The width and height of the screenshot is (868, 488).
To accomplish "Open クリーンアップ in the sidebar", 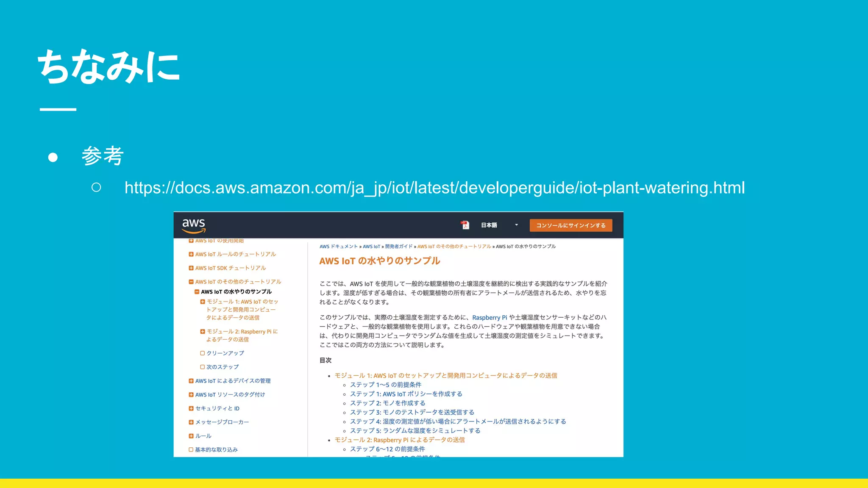I will click(225, 353).
